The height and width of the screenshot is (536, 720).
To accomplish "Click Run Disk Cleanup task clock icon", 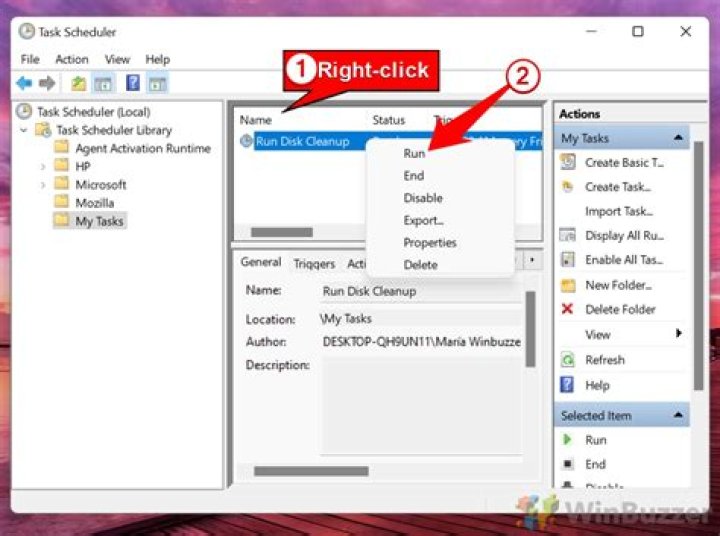I will [246, 141].
